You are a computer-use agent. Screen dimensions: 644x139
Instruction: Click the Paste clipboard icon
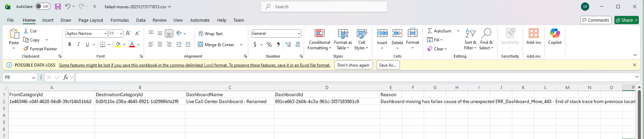click(x=14, y=34)
